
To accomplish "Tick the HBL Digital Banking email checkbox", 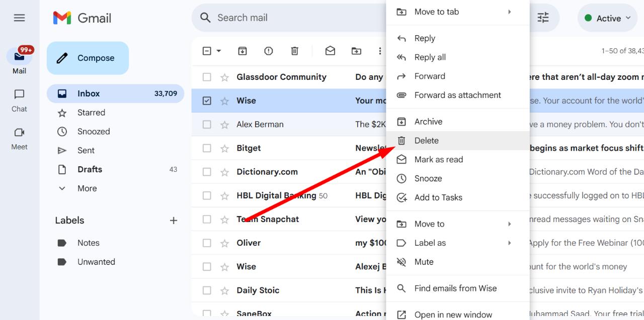I will tap(207, 195).
